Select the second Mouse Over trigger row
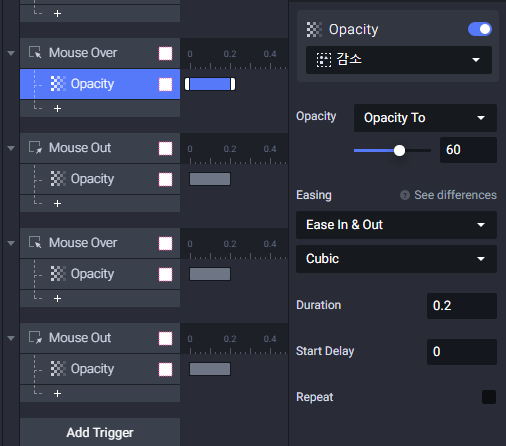Viewport: 506px width, 446px height. tap(100, 243)
